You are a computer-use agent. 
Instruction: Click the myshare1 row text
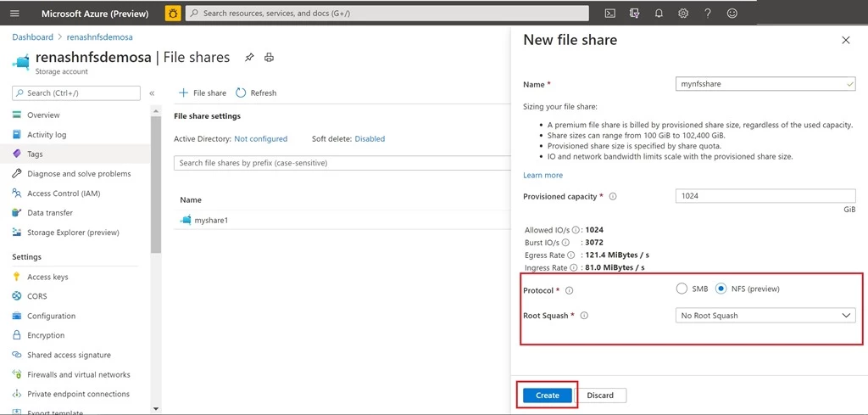pos(211,221)
